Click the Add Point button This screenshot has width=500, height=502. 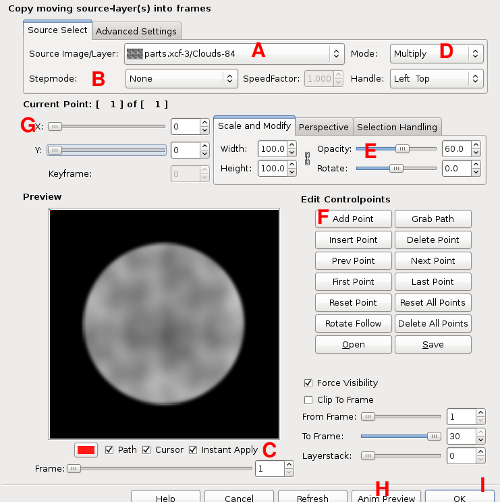pyautogui.click(x=353, y=219)
